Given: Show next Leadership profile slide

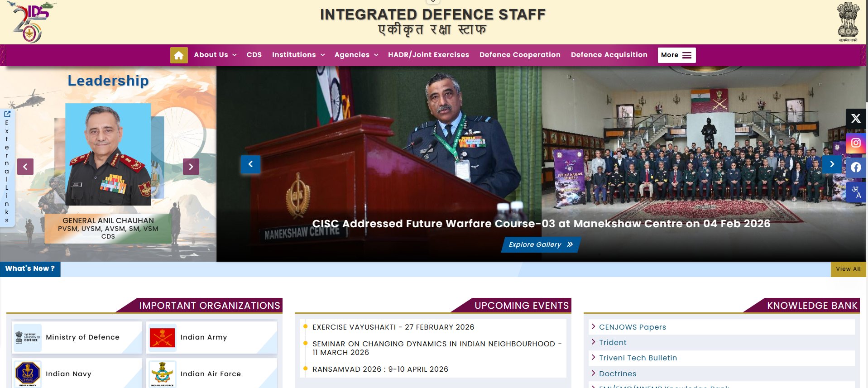Looking at the screenshot, I should click(x=191, y=167).
